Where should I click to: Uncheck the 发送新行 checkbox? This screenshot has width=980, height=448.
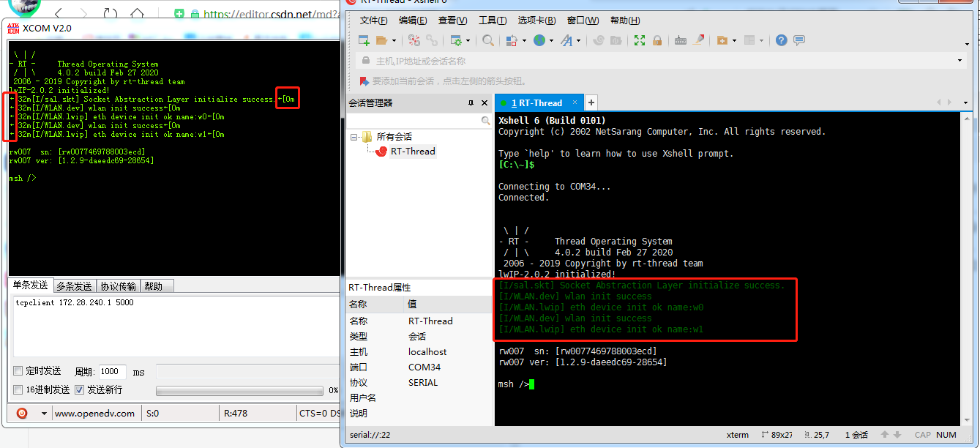tap(79, 389)
